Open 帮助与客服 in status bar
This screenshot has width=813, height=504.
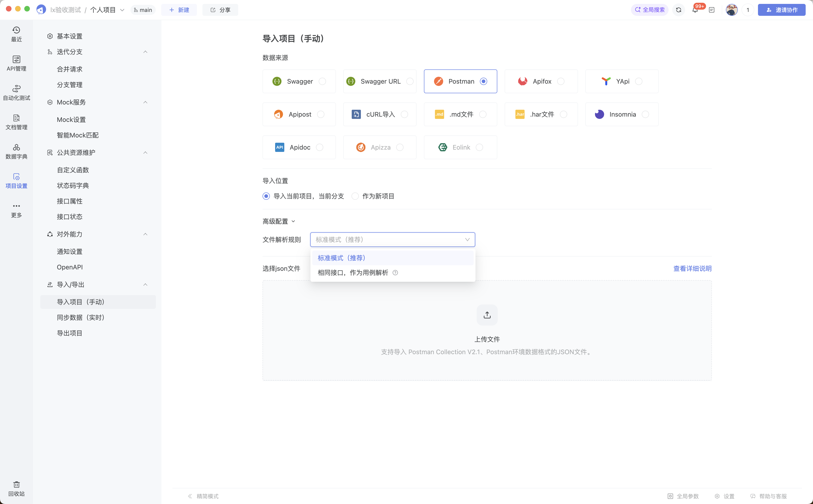click(769, 496)
